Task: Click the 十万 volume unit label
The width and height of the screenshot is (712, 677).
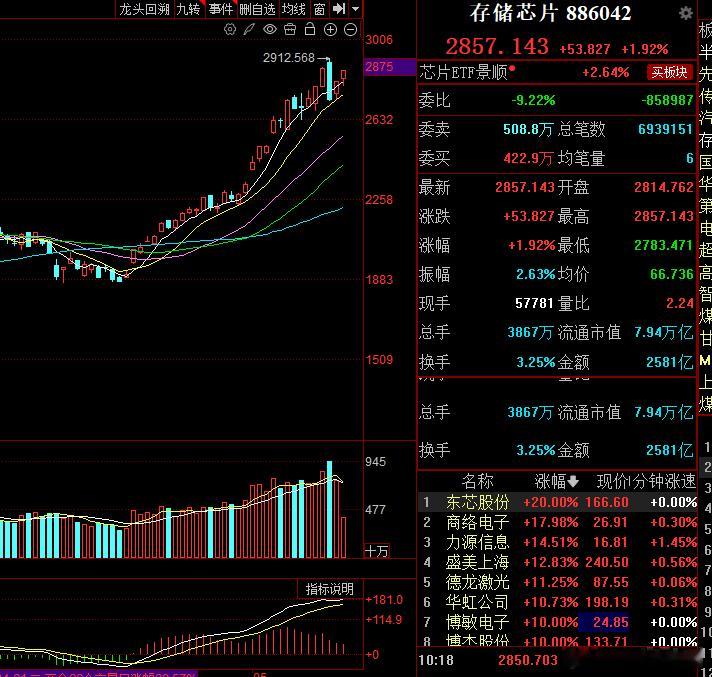Action: tap(377, 551)
